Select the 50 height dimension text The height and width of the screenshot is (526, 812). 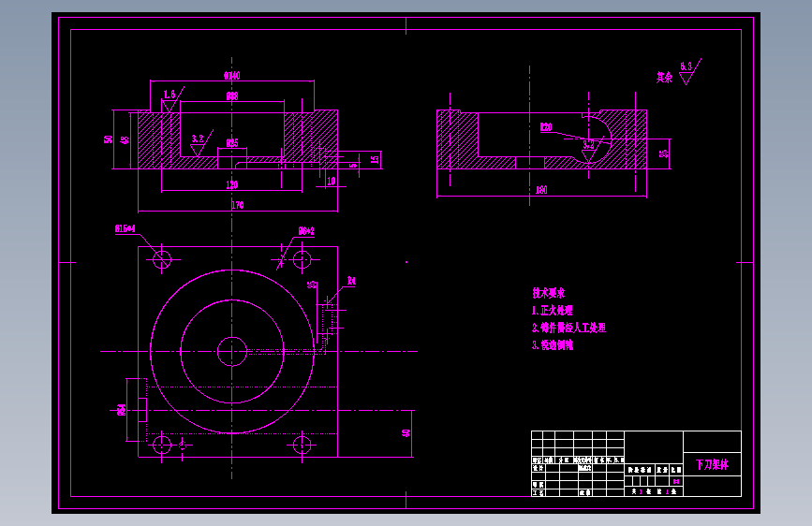(x=109, y=139)
